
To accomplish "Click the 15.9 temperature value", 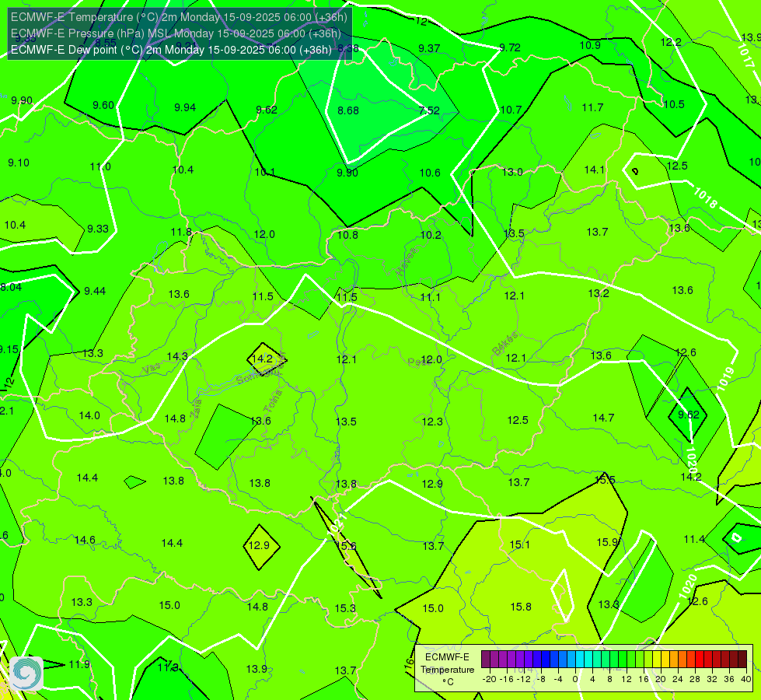I will pos(606,542).
